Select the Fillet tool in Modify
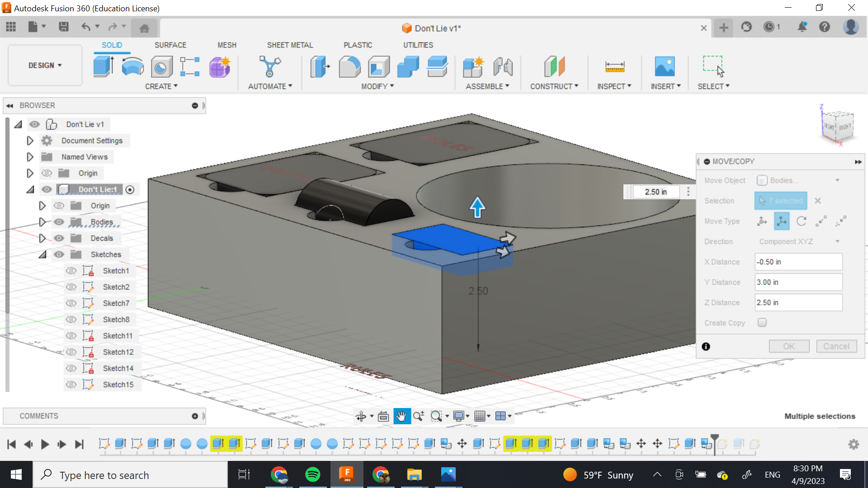Image resolution: width=868 pixels, height=488 pixels. pos(349,66)
